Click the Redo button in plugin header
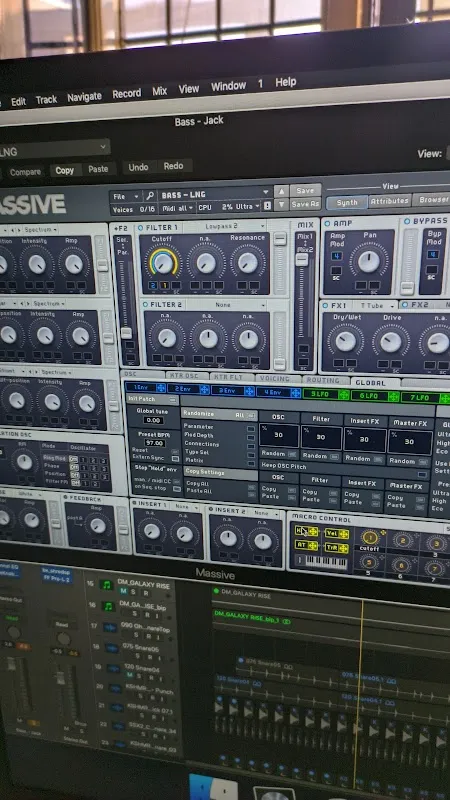The width and height of the screenshot is (450, 800). click(173, 166)
